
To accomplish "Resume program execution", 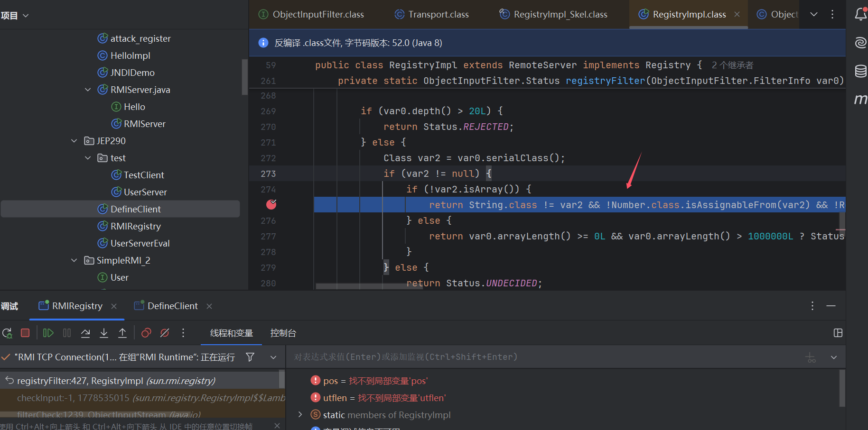I will pos(48,333).
